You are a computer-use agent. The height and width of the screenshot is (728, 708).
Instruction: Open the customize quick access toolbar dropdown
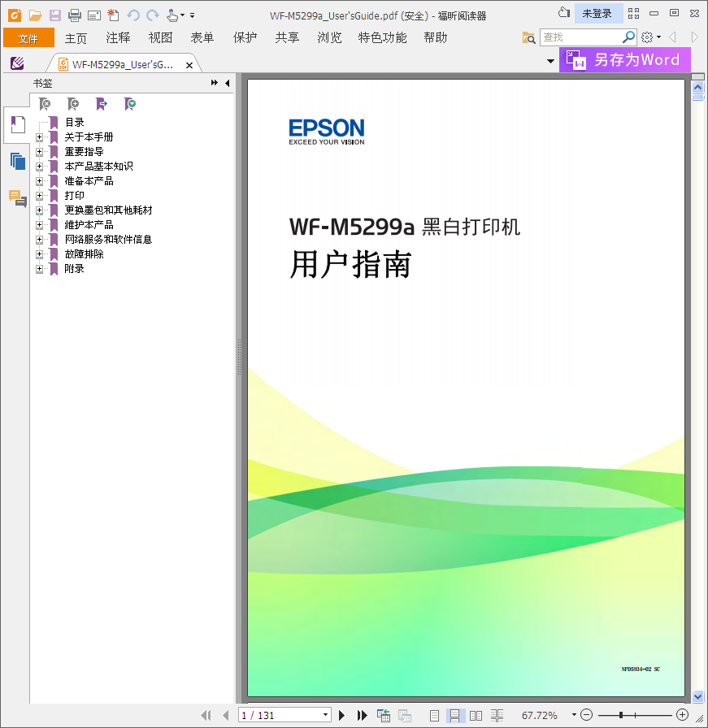pos(193,15)
